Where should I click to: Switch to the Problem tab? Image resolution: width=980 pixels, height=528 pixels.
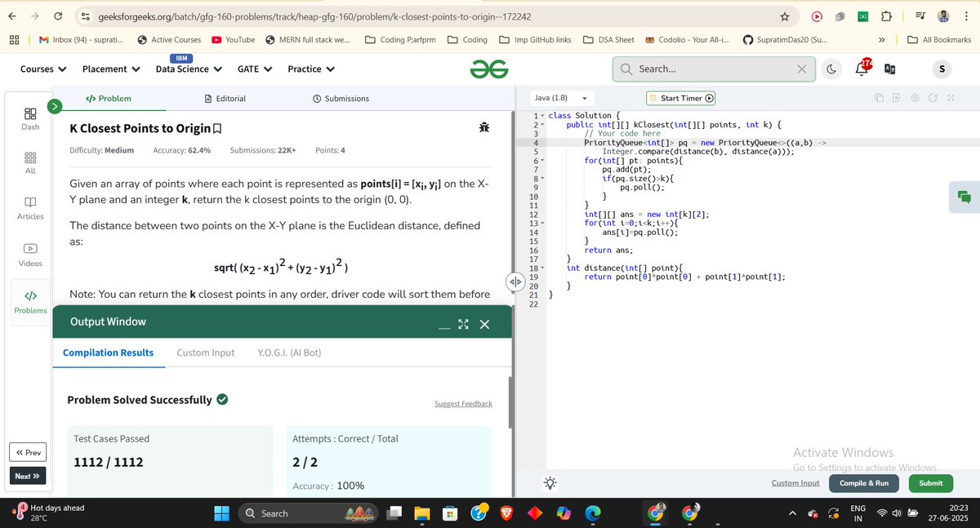pos(108,99)
